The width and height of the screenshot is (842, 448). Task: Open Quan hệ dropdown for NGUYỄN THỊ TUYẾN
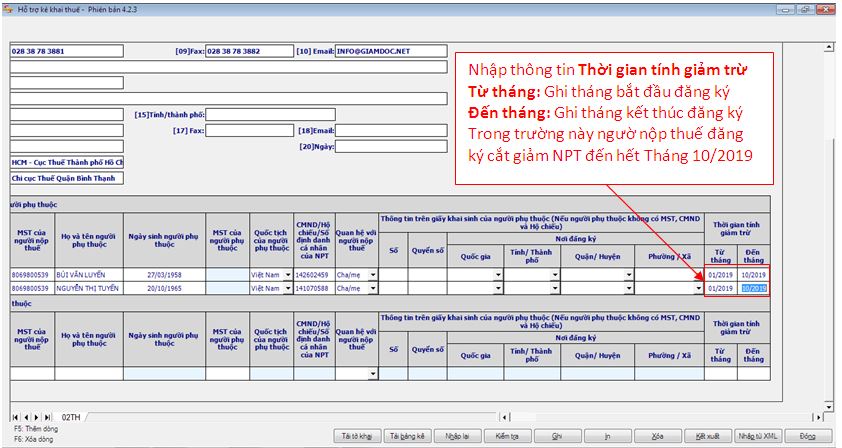(x=373, y=288)
